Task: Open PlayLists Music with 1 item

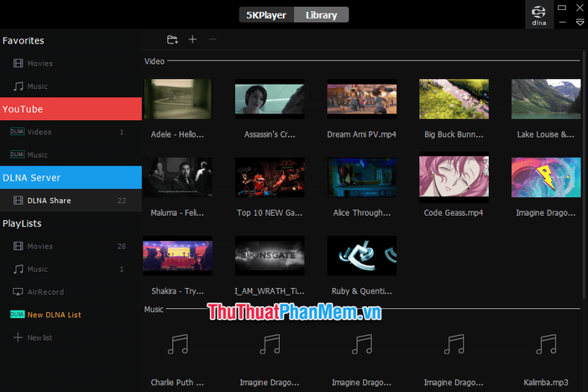Action: pos(71,269)
